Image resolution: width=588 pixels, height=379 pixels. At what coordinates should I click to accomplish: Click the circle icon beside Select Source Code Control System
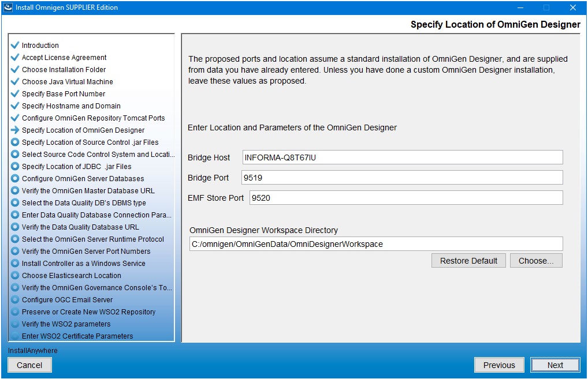pyautogui.click(x=15, y=154)
